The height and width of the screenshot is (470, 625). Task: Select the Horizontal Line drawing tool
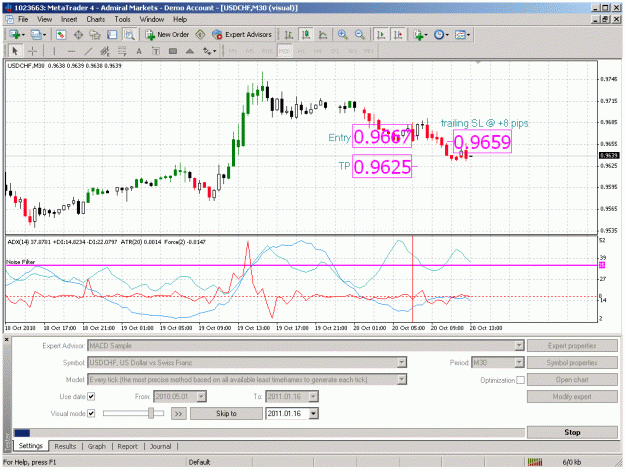coord(71,51)
